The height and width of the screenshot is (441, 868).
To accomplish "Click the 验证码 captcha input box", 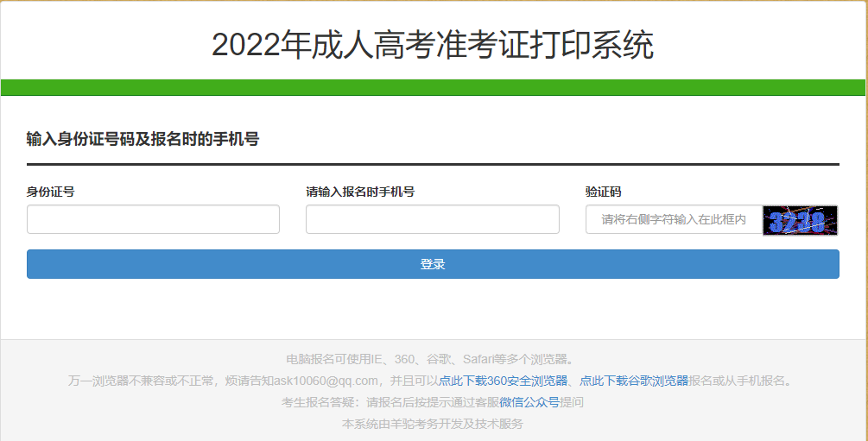I will coord(674,219).
